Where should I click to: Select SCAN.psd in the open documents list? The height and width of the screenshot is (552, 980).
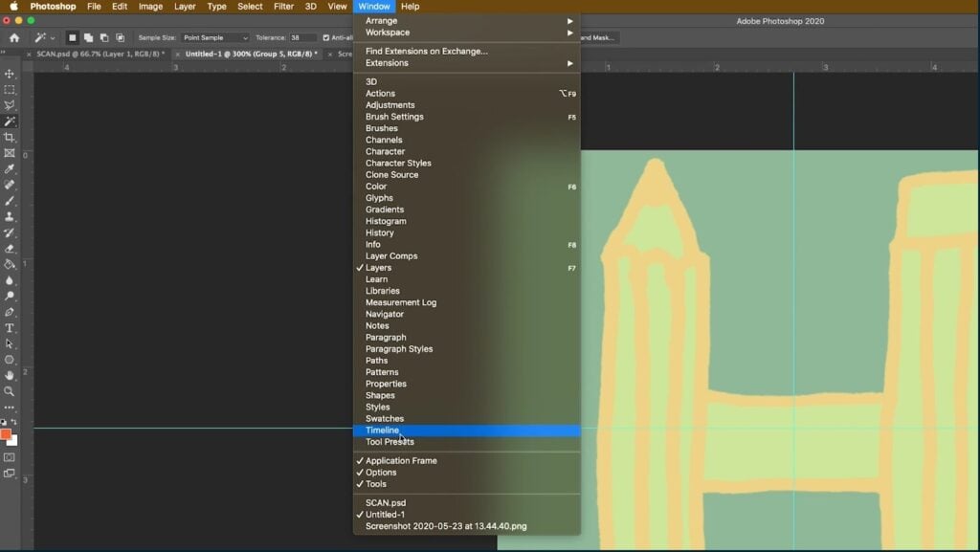point(467,502)
